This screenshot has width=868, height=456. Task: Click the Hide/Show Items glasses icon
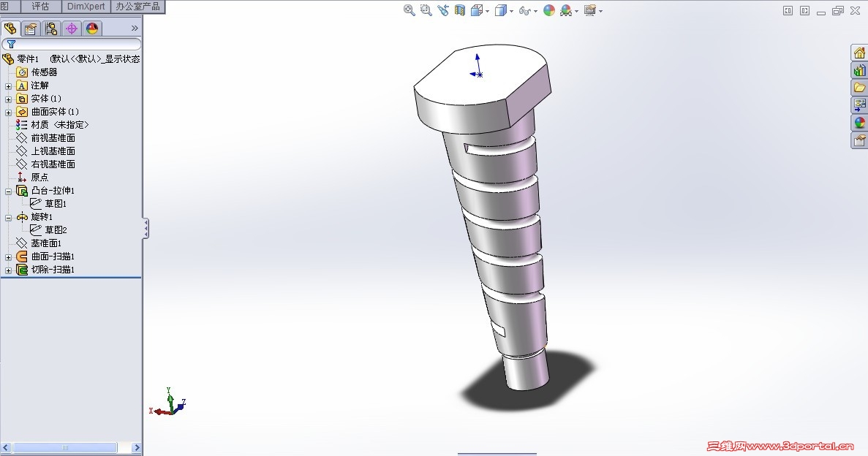click(x=524, y=10)
